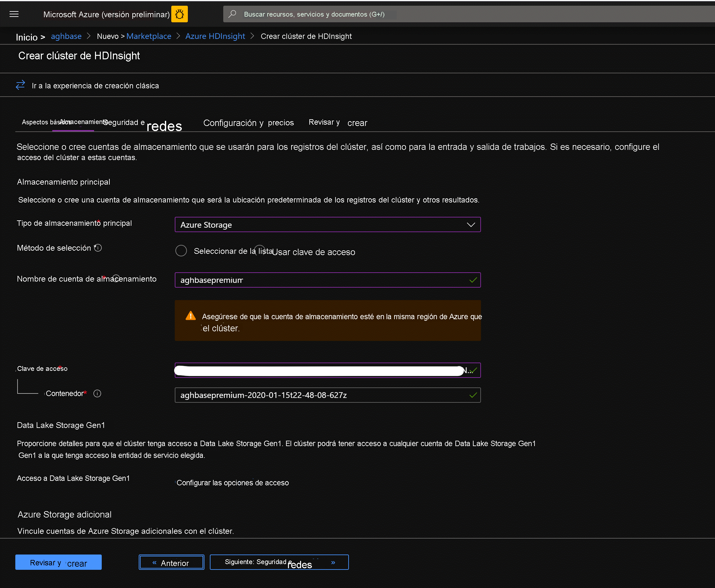Click the Microsoft Azure (versión preliminar) title

tap(106, 15)
